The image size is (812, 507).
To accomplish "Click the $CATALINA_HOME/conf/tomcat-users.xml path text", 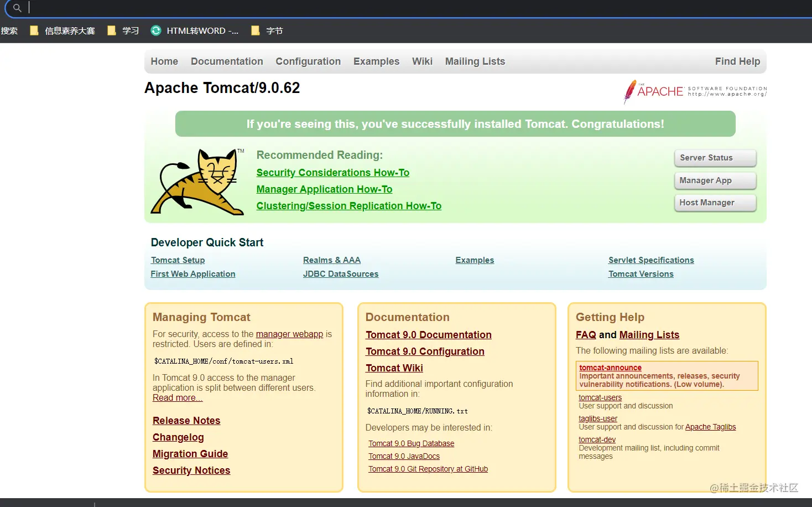I will click(x=224, y=361).
